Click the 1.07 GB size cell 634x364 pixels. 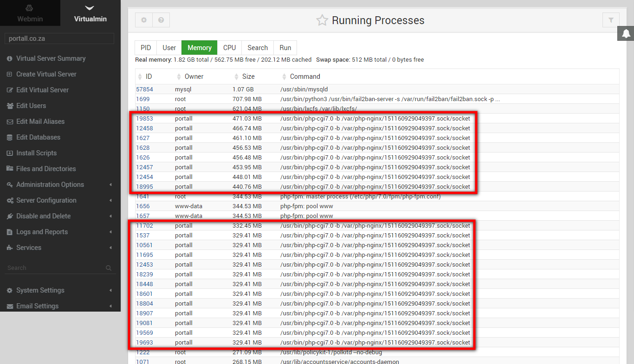click(x=243, y=89)
